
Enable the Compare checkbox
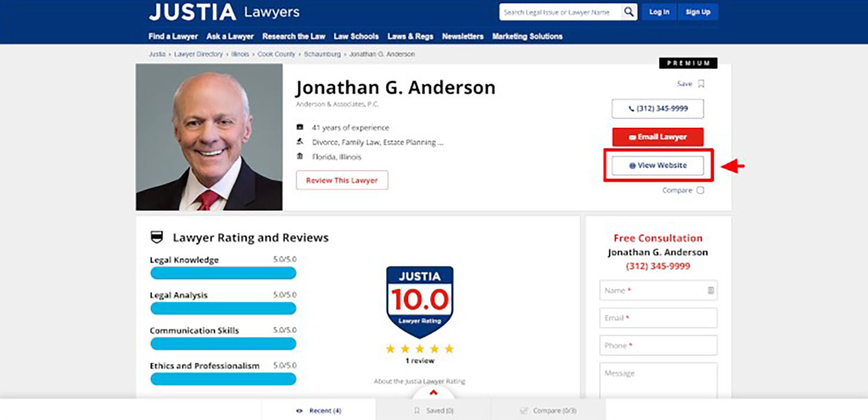[x=701, y=190]
